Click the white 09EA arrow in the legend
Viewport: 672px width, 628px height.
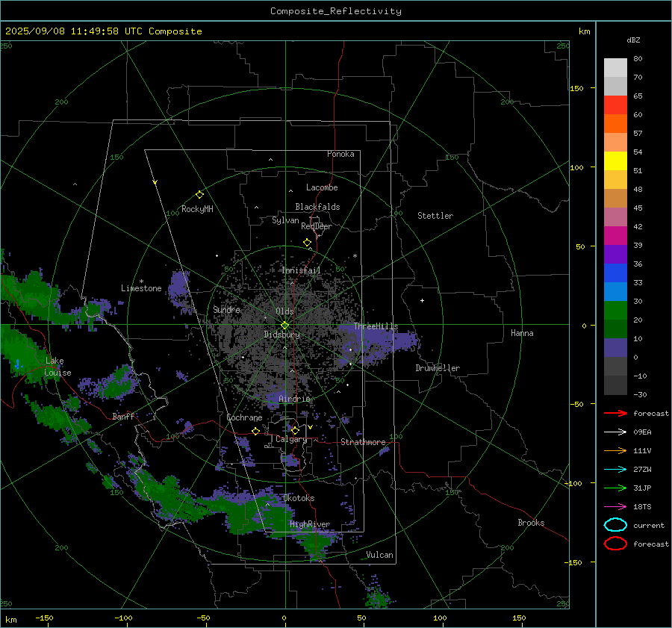(x=615, y=432)
